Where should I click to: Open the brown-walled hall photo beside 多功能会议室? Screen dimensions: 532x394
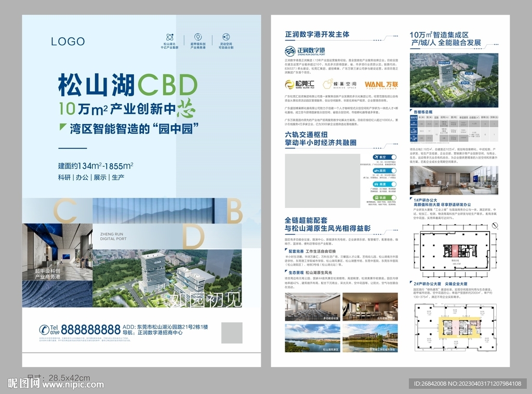[x=370, y=307]
